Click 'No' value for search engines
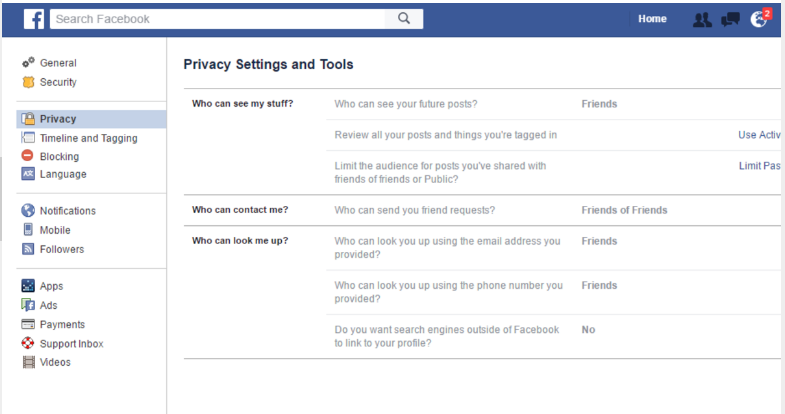This screenshot has height=414, width=785. pyautogui.click(x=588, y=330)
